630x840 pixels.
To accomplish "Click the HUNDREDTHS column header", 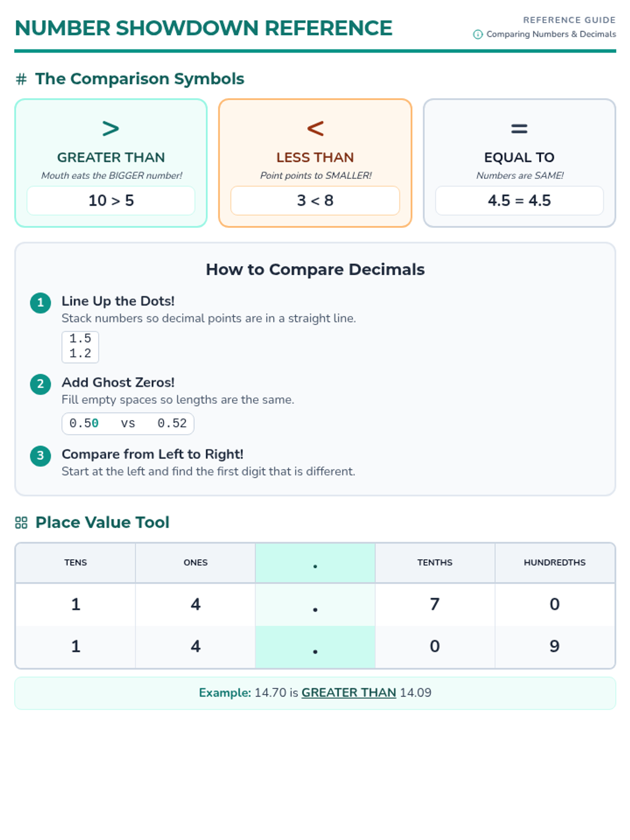I will pos(554,563).
